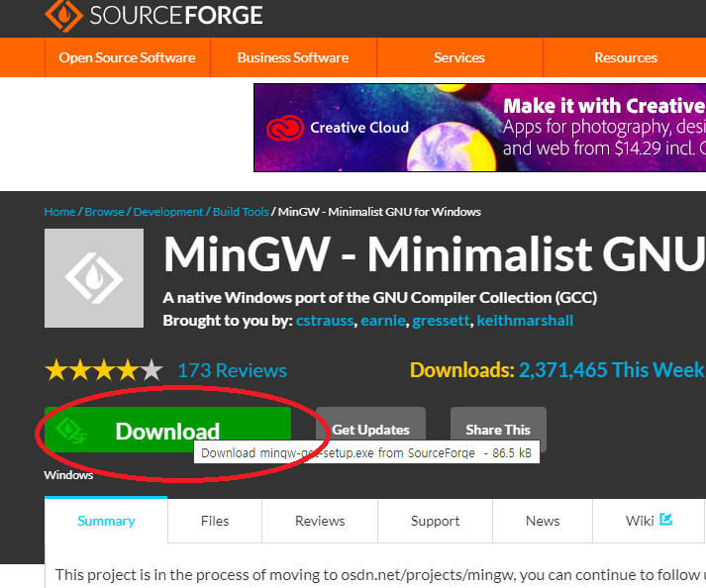Open the Open Source Software menu
706x588 pixels.
[x=127, y=57]
